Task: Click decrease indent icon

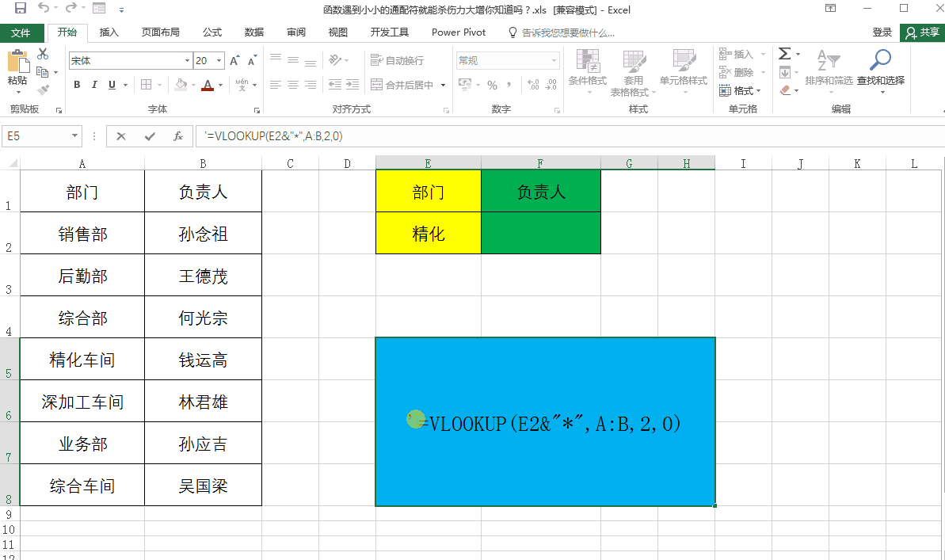Action: pyautogui.click(x=335, y=85)
